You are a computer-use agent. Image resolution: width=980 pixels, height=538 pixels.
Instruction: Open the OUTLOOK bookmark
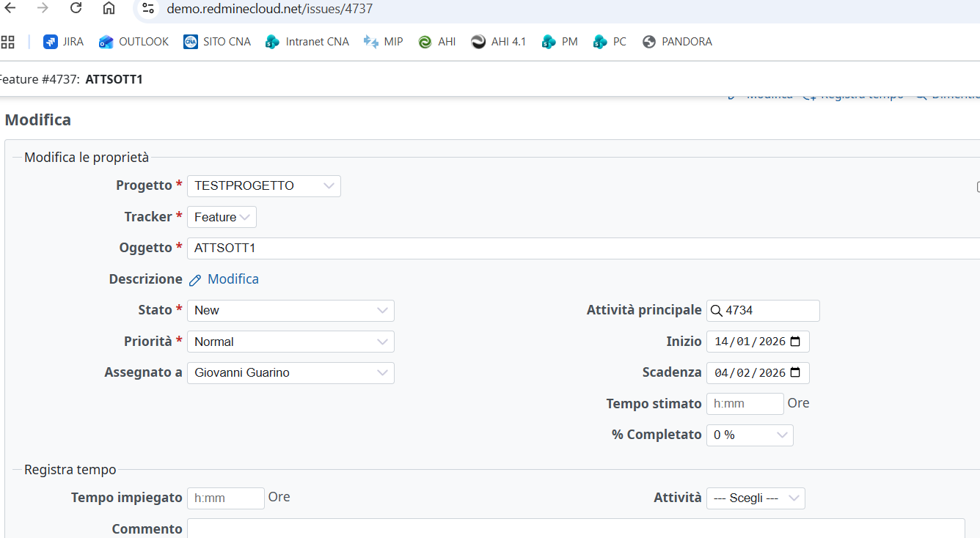tap(134, 42)
